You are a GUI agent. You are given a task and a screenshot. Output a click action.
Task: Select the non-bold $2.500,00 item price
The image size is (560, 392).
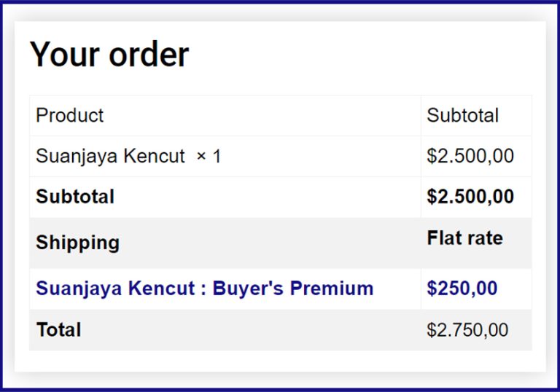(470, 156)
